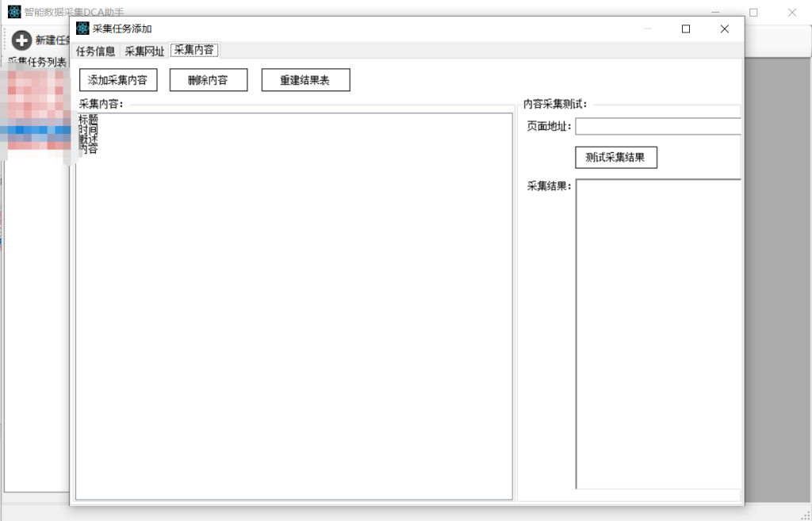Maximize the 采集任务添加 dialog window

pyautogui.click(x=686, y=29)
